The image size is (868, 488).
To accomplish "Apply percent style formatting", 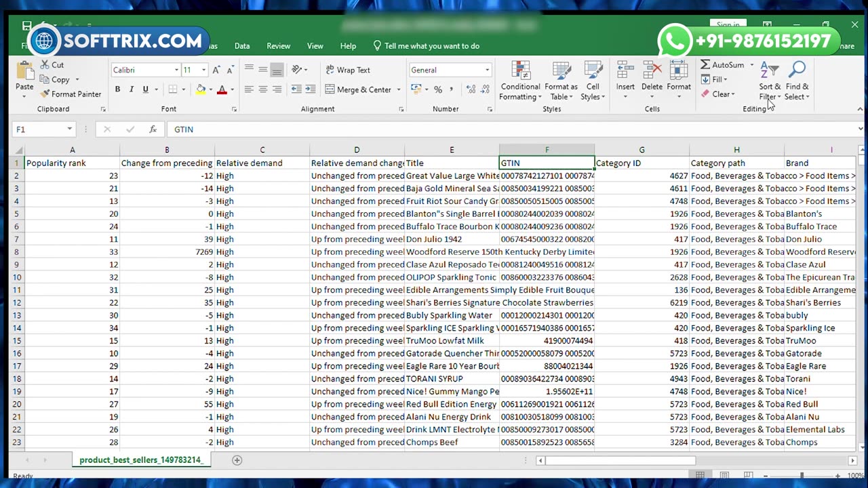I will click(438, 89).
